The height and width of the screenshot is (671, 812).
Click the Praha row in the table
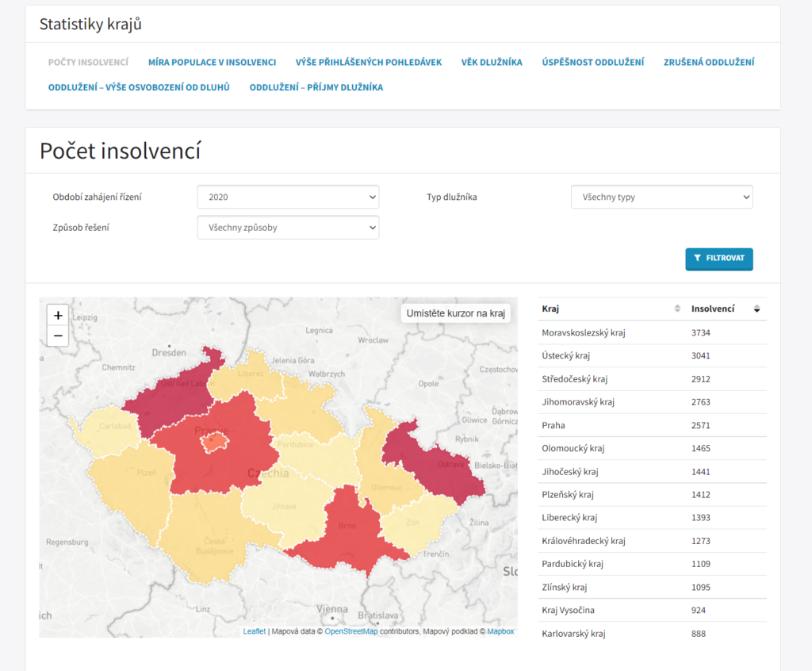coord(652,425)
